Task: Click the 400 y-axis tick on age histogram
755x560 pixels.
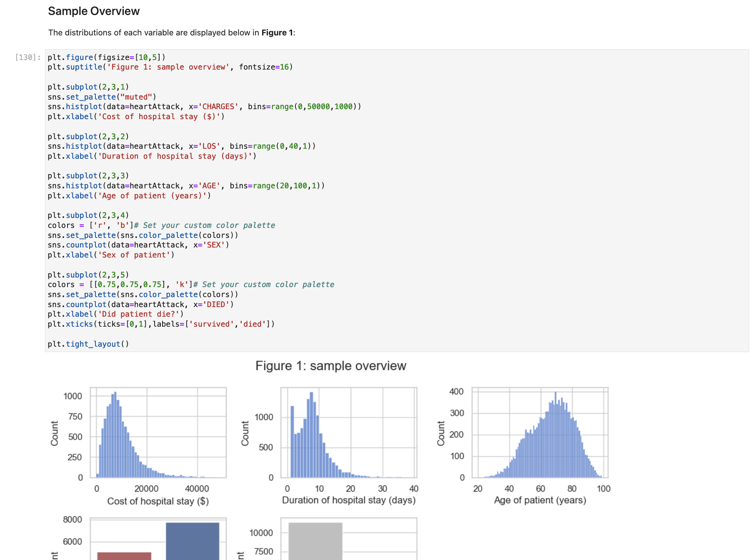Action: point(457,392)
